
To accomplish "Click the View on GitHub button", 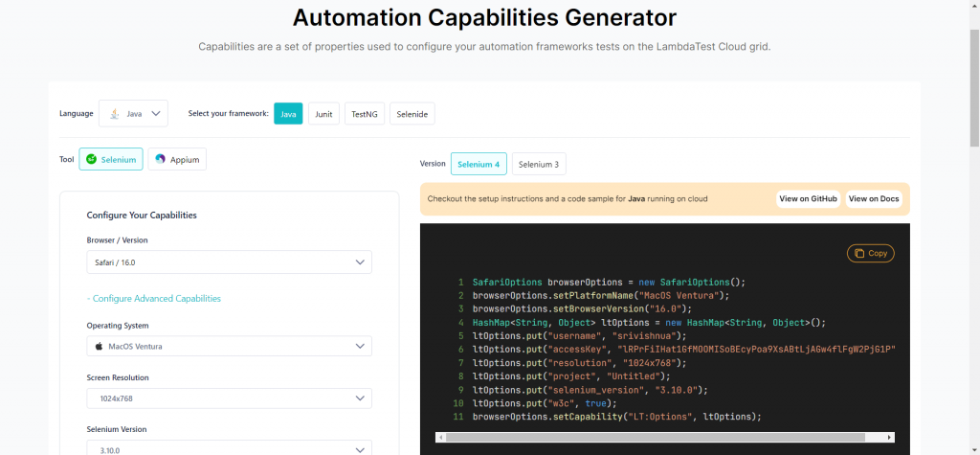I will [808, 198].
